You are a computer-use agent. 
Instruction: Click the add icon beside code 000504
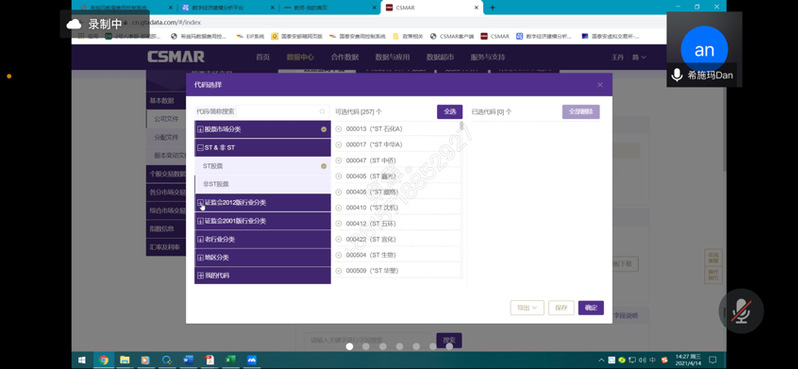point(339,256)
